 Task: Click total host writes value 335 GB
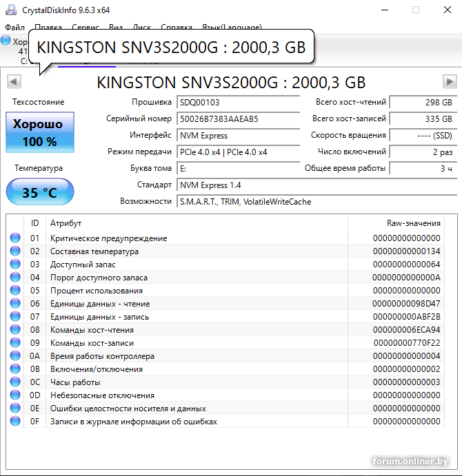tap(423, 118)
